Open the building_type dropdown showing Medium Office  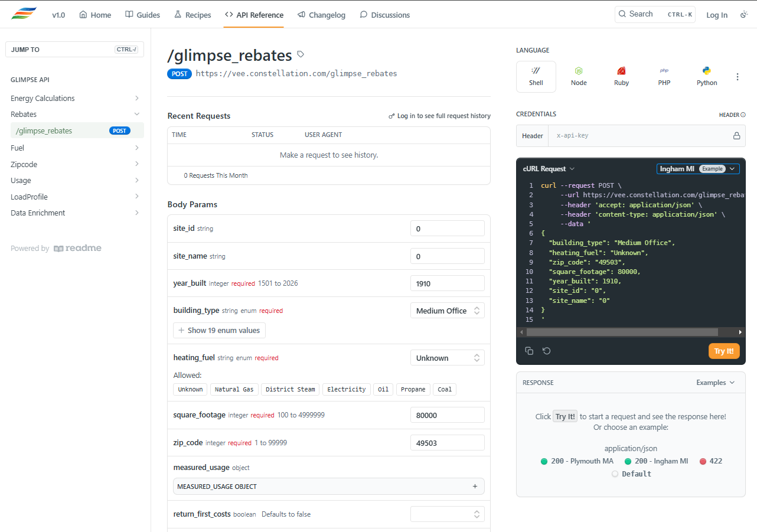click(x=448, y=311)
